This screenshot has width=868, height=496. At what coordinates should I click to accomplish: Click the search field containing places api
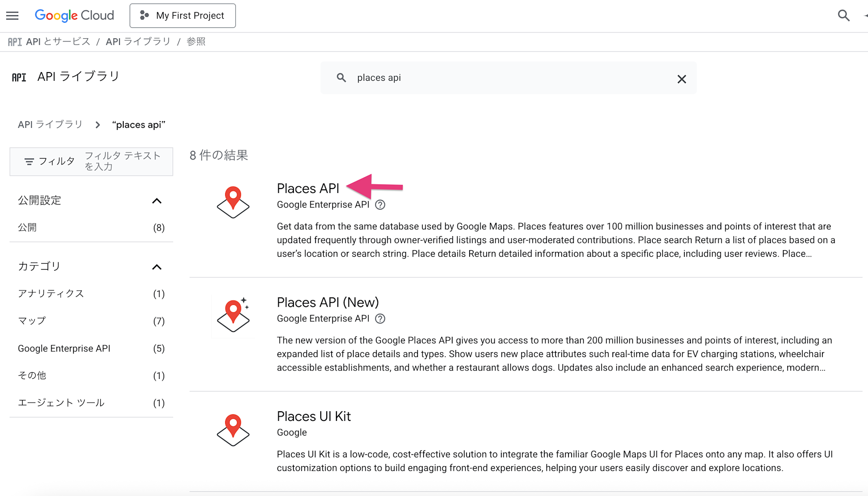coord(508,78)
